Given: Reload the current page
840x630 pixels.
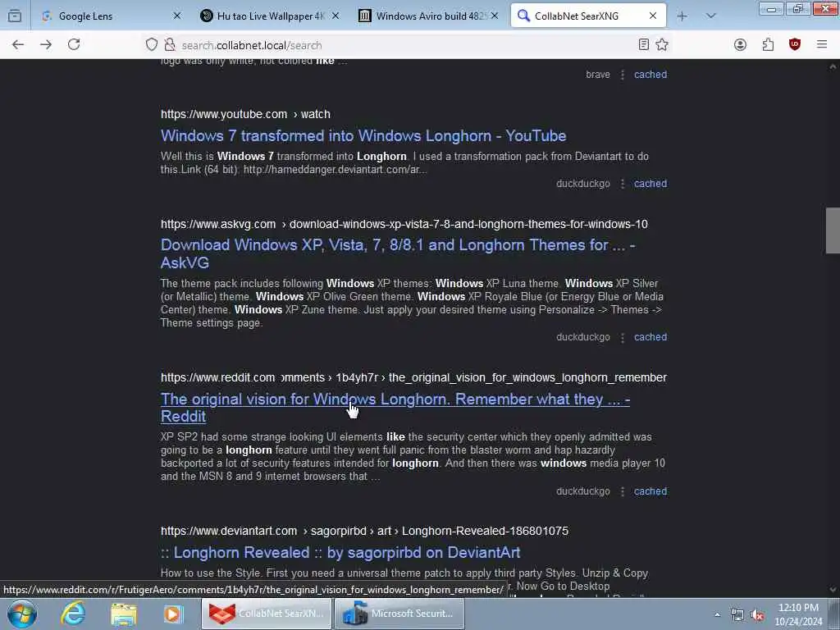Looking at the screenshot, I should 74,45.
